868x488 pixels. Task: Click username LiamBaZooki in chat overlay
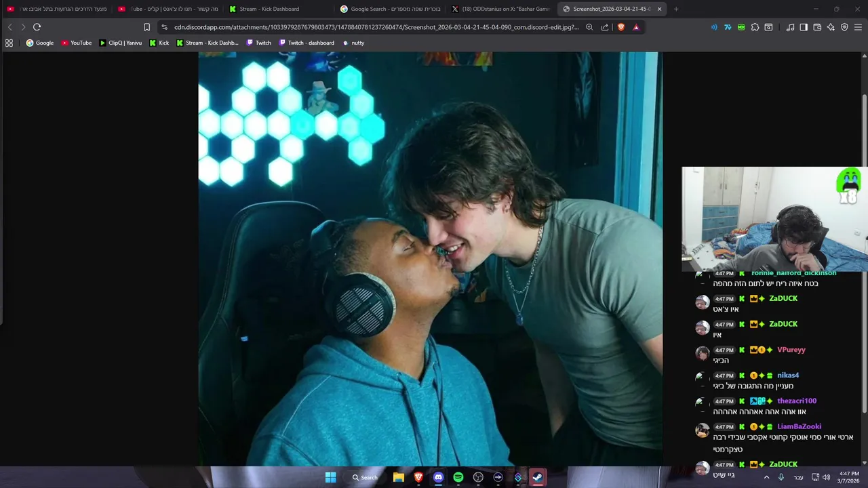click(x=800, y=426)
